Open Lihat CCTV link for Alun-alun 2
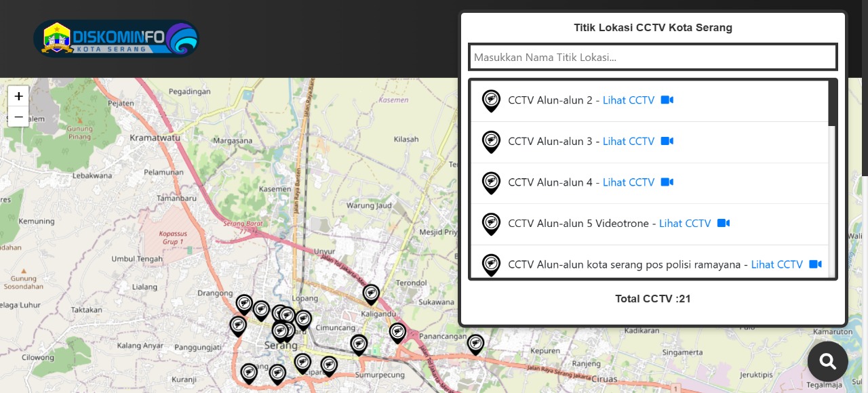This screenshot has width=868, height=393. click(628, 100)
